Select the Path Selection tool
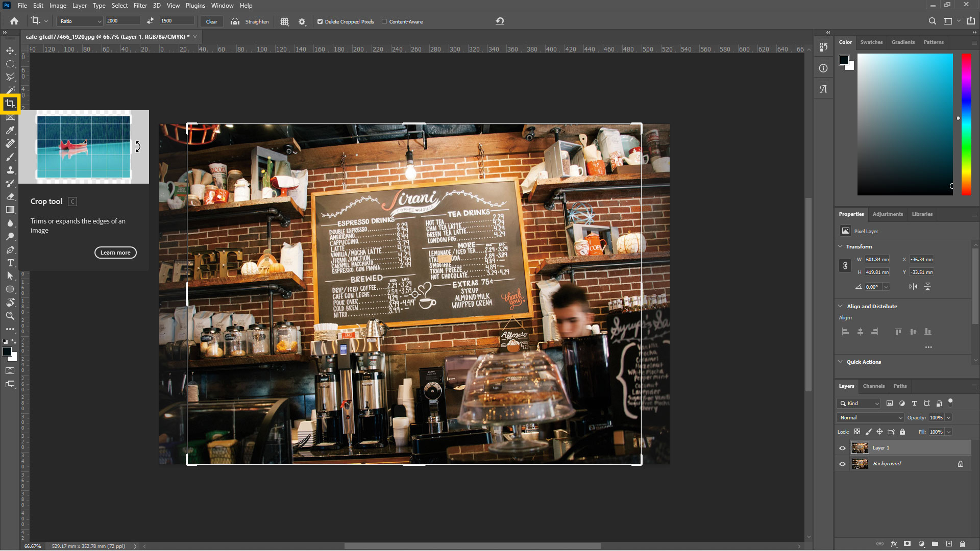Image resolution: width=980 pixels, height=551 pixels. click(x=10, y=276)
